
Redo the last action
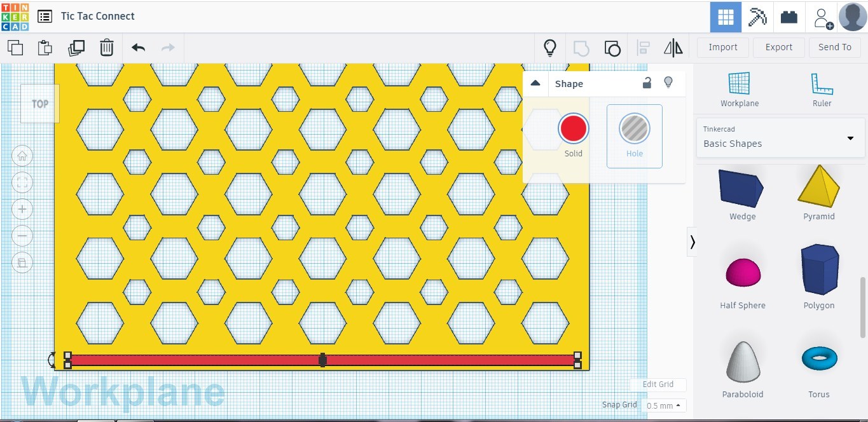click(168, 48)
